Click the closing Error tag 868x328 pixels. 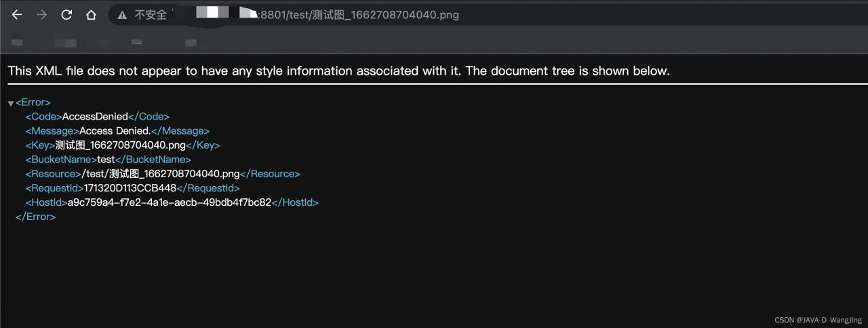35,217
